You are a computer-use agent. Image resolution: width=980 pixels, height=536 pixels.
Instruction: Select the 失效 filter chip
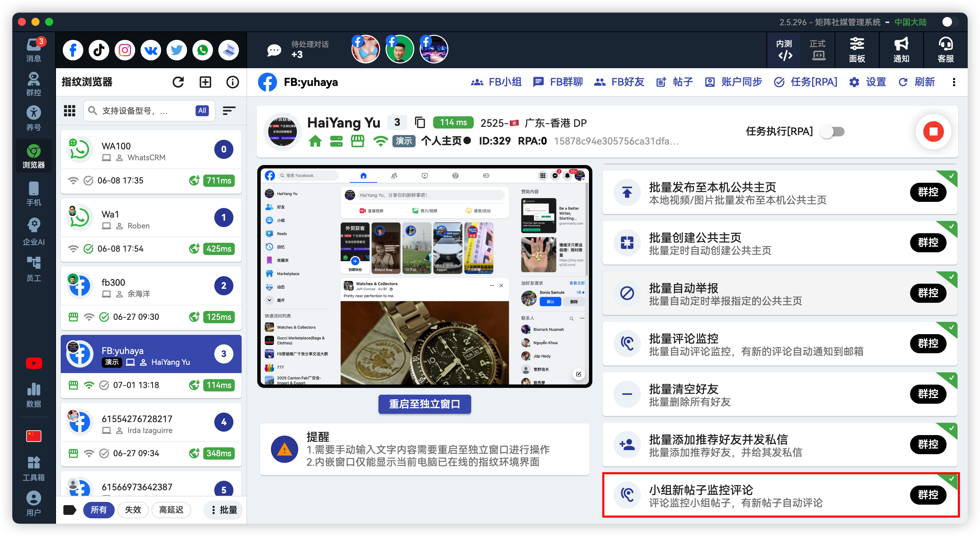point(133,510)
